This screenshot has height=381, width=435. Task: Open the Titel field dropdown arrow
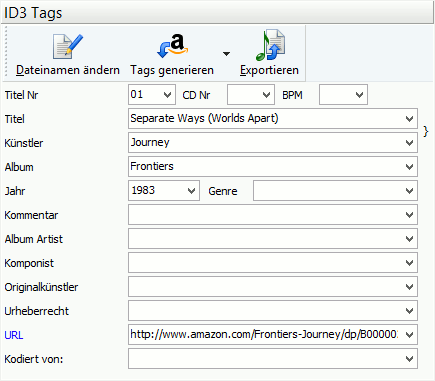(409, 119)
